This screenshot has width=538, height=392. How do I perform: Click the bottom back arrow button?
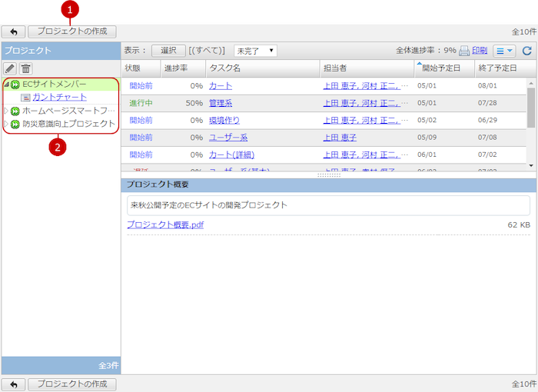point(13,384)
